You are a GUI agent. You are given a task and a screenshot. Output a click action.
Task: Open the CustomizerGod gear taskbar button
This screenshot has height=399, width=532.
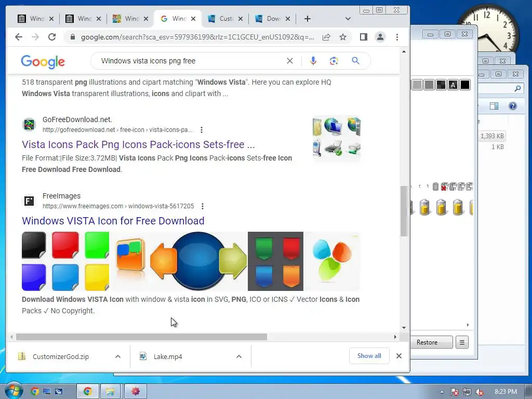click(x=136, y=392)
